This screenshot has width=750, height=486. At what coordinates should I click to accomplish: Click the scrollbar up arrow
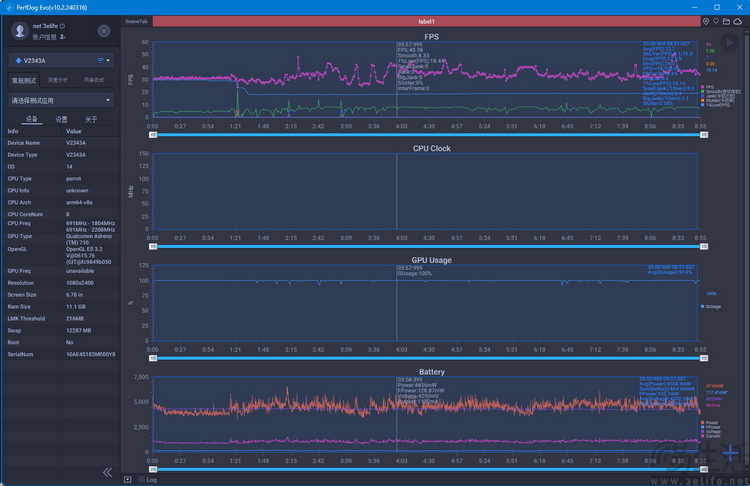[x=747, y=31]
